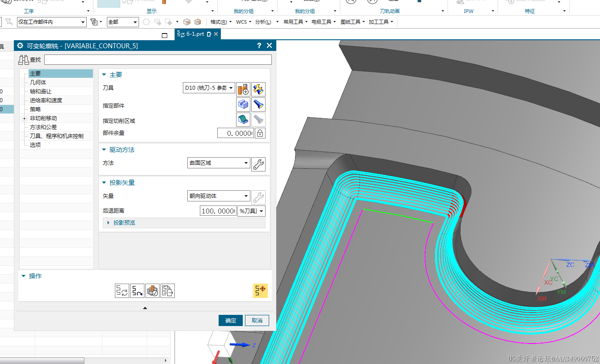Open the 常用工具 menu
The width and height of the screenshot is (600, 364).
(x=296, y=22)
